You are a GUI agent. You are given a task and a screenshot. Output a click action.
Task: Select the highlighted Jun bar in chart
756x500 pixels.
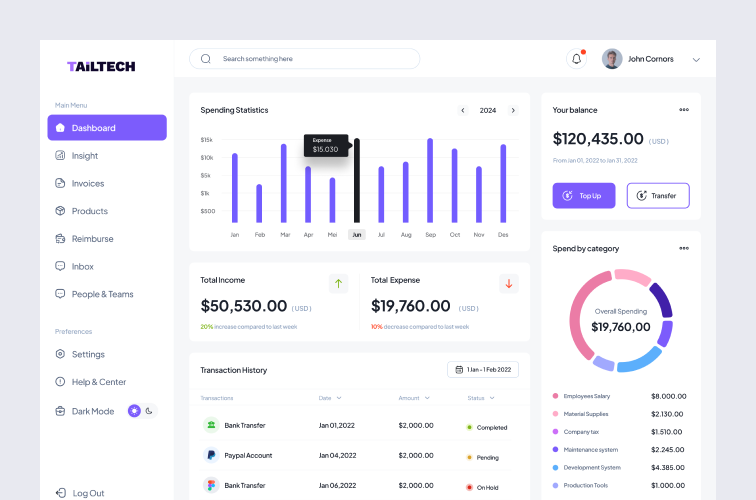click(356, 181)
